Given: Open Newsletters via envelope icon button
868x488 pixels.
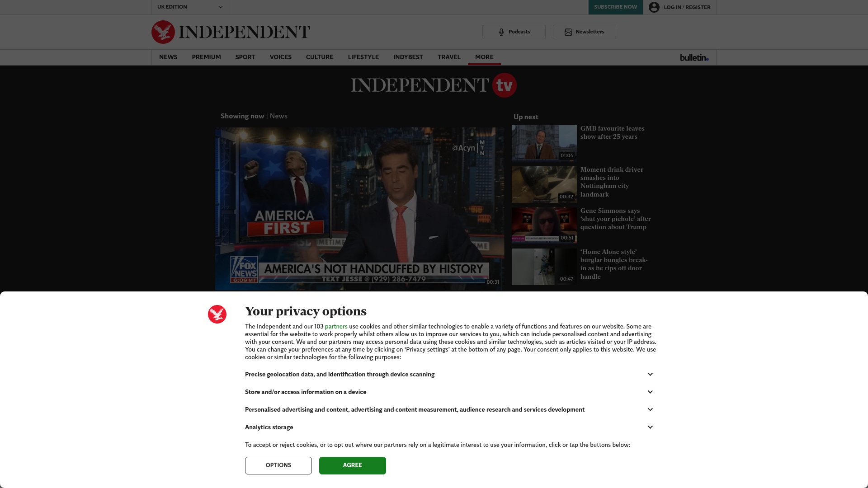Looking at the screenshot, I should 584,32.
